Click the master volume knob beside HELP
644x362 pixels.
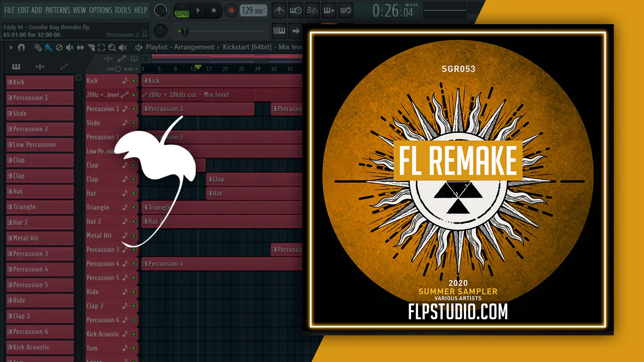click(160, 10)
